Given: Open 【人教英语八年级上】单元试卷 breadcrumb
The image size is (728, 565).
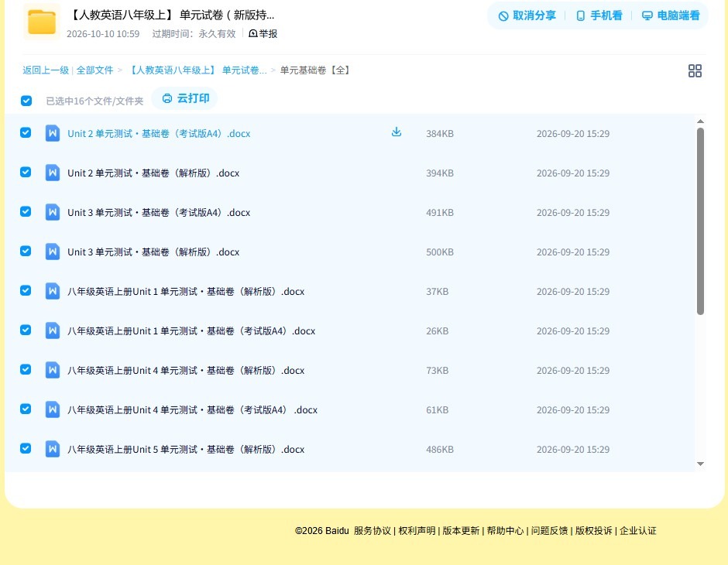Looking at the screenshot, I should click(x=197, y=70).
